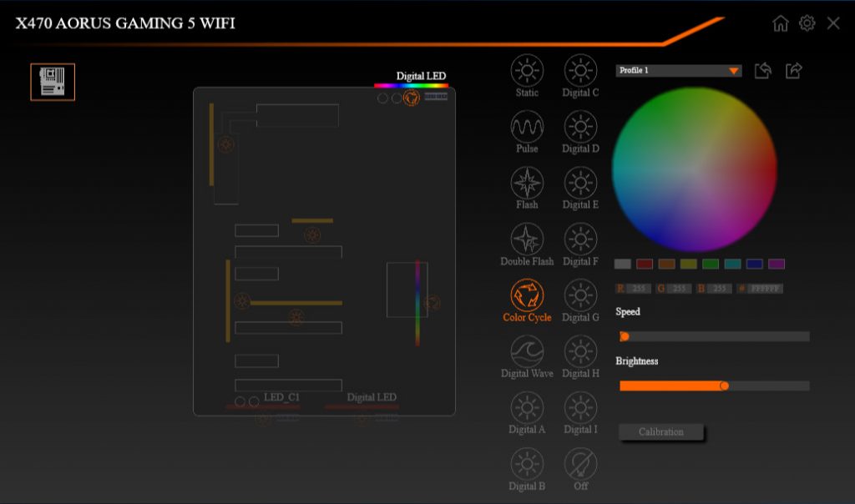Choose the orange color swatch
The image size is (855, 504).
pyautogui.click(x=666, y=265)
